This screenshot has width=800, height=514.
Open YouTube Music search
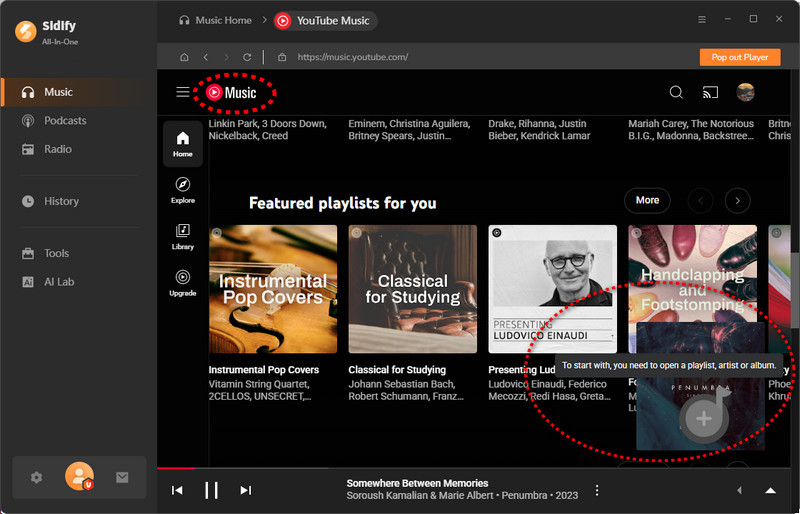pyautogui.click(x=676, y=92)
